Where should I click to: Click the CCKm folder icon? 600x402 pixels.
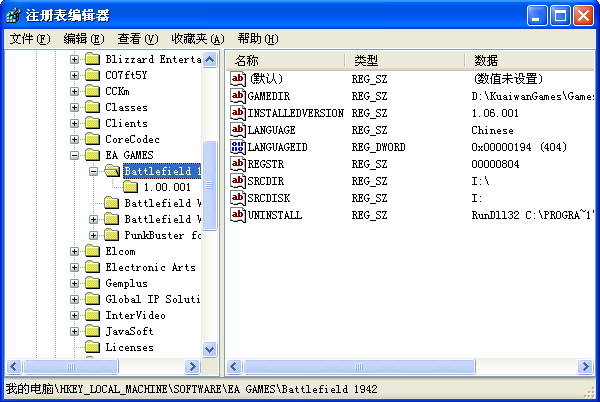92,91
